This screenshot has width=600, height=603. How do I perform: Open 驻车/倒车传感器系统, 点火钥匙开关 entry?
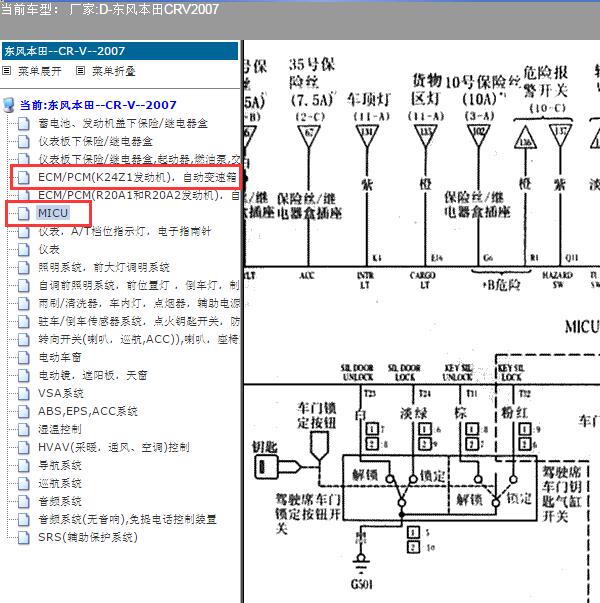pyautogui.click(x=139, y=321)
